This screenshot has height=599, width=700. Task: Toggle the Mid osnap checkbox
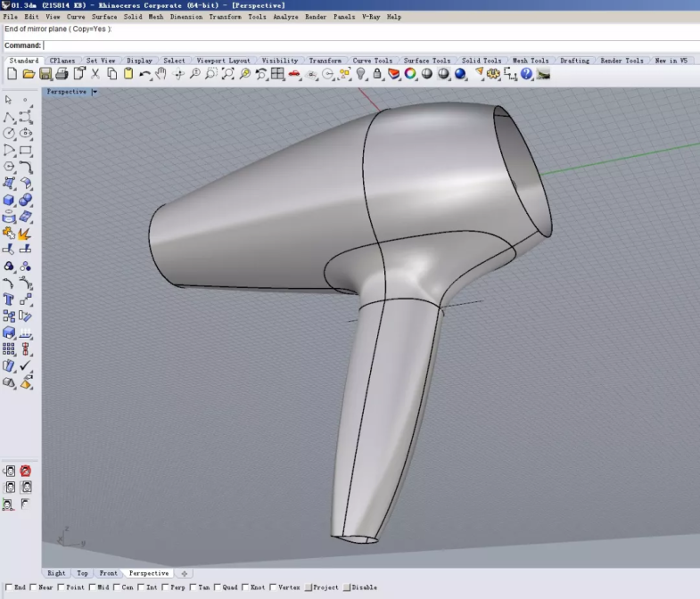[x=94, y=587]
